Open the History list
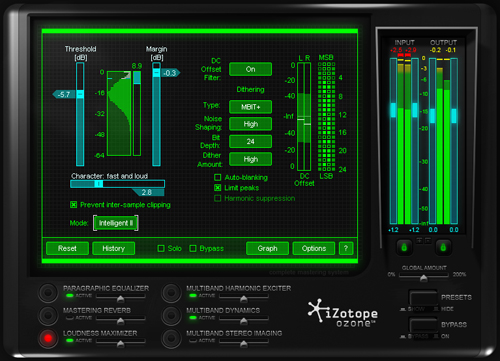The width and height of the screenshot is (500, 361). click(114, 248)
